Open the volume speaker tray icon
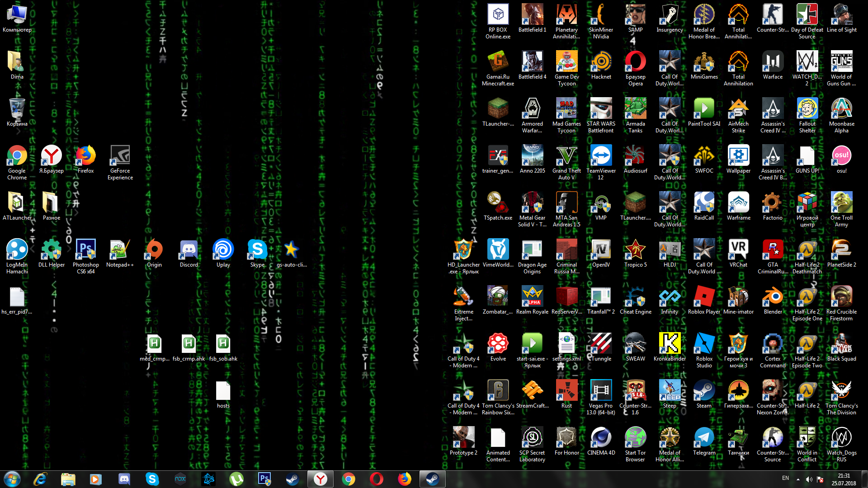This screenshot has height=488, width=868. (809, 479)
